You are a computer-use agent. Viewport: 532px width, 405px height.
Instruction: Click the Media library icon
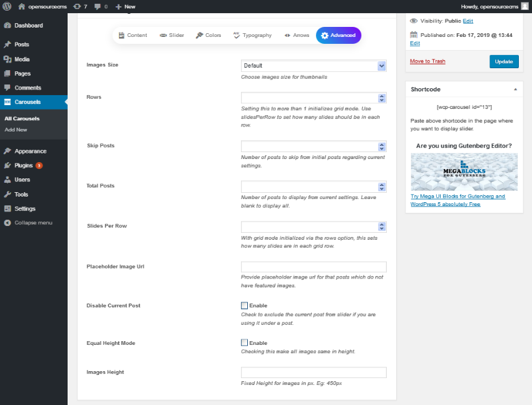point(8,59)
